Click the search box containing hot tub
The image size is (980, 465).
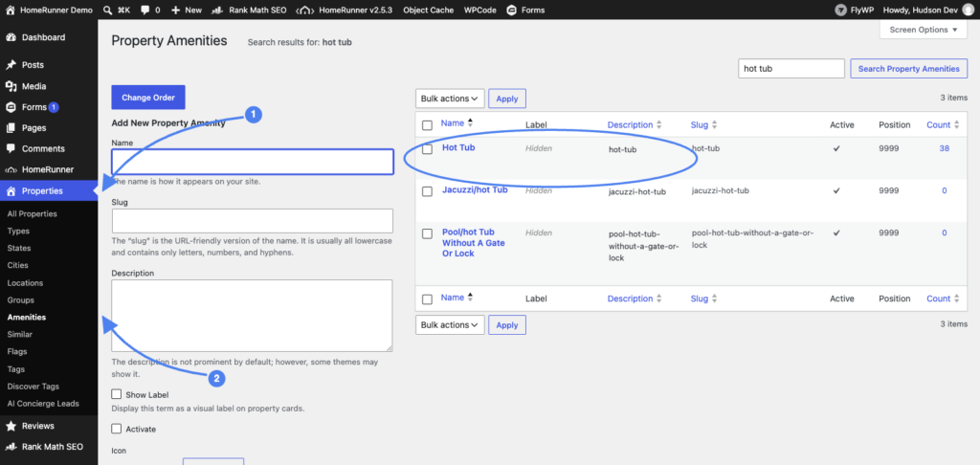791,69
